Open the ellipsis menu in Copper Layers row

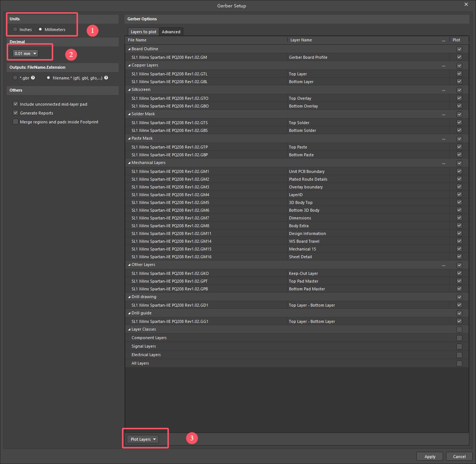pos(443,65)
